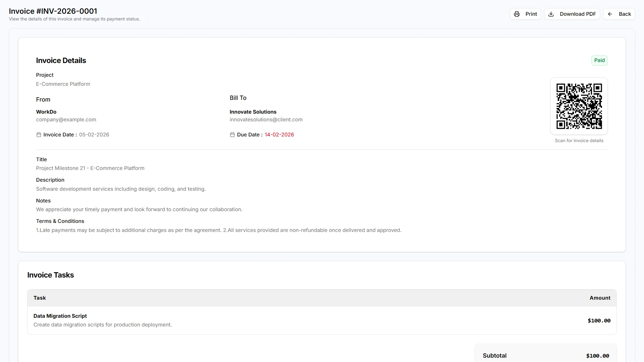
Task: Select the invoice date 05-02-2026
Action: [94, 135]
